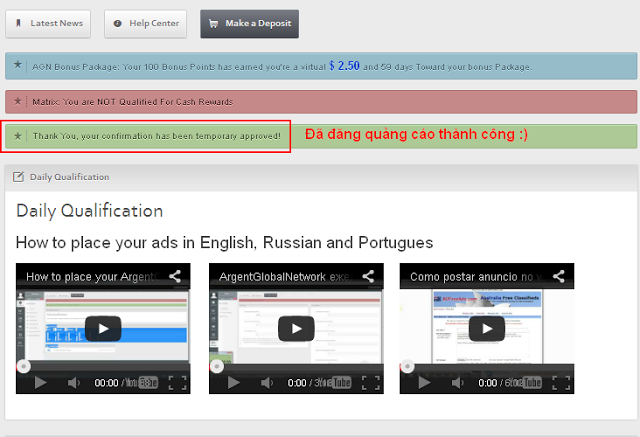This screenshot has height=437, width=640.
Task: Click the 'How to place your Argent' video title
Action: coord(93,277)
